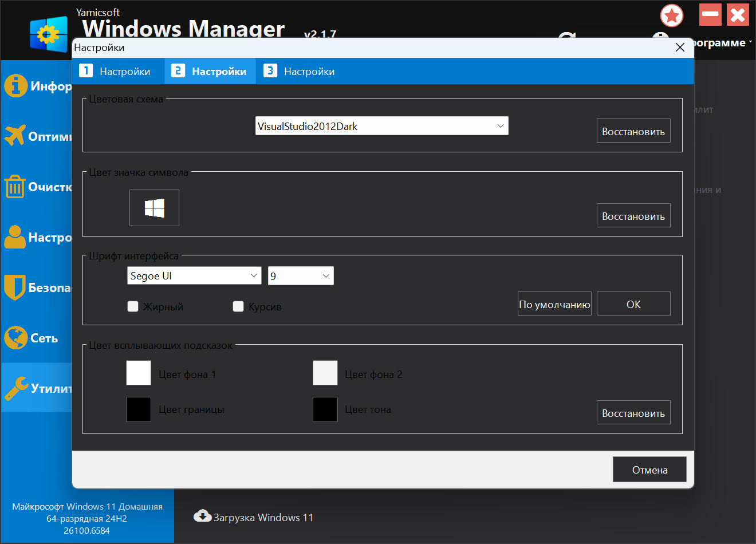This screenshot has height=544, width=756.
Task: Click the red star favorites icon
Action: click(672, 15)
